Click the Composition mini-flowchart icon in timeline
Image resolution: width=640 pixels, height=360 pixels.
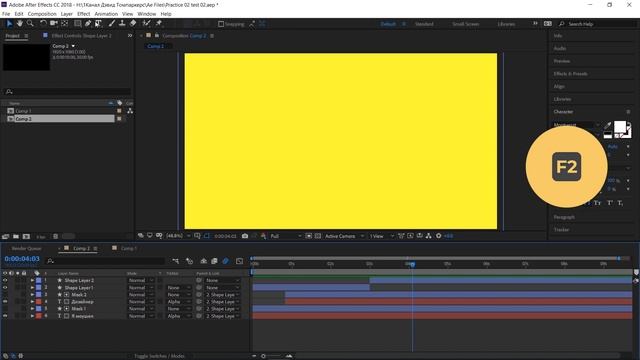(x=176, y=261)
